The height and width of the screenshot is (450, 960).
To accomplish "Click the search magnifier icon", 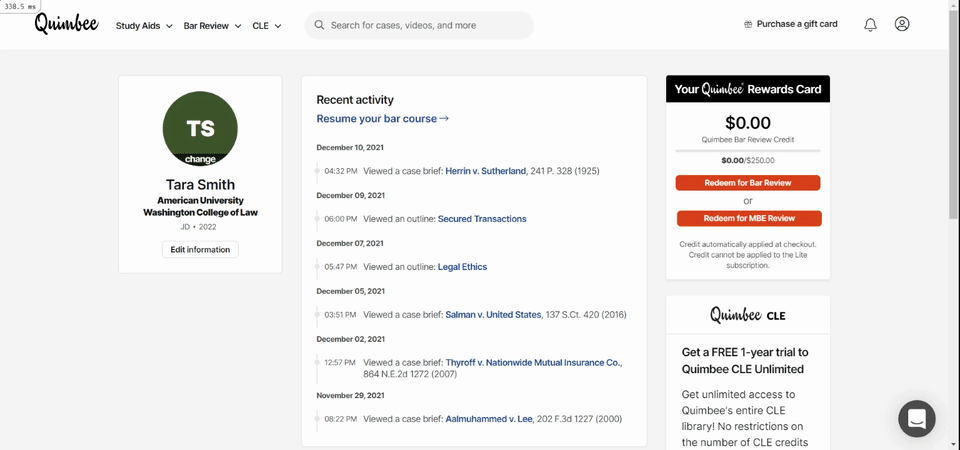I will point(319,25).
